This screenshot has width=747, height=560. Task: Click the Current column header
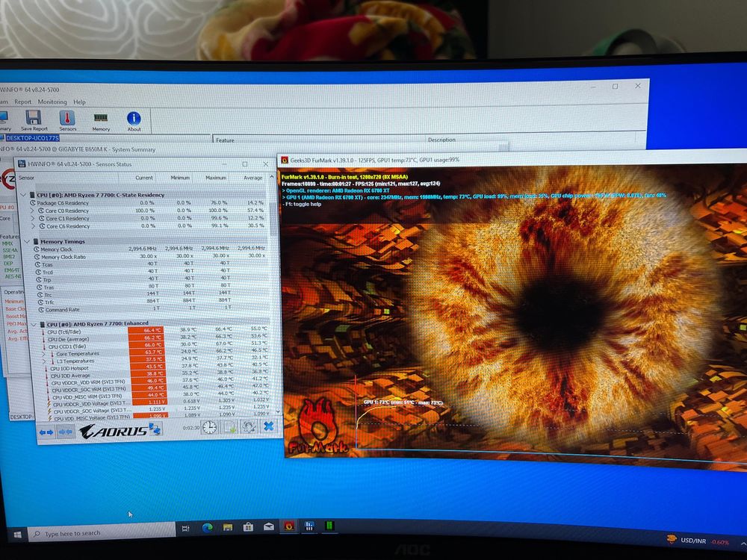[144, 178]
